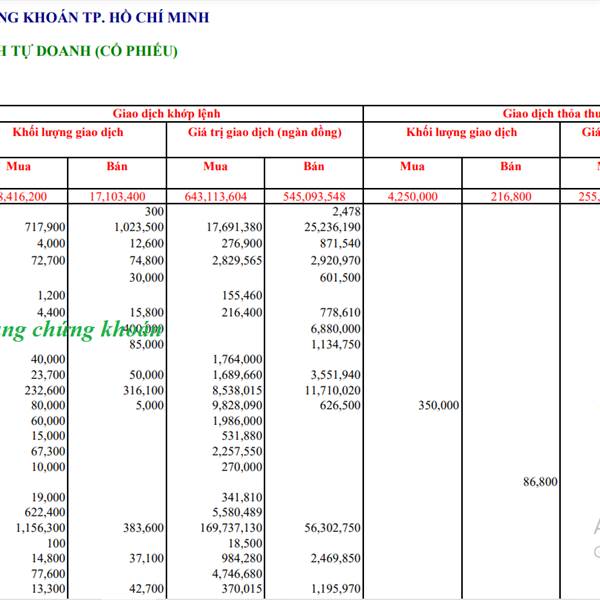Click the negotiated buy total 4,250,000

click(x=412, y=197)
